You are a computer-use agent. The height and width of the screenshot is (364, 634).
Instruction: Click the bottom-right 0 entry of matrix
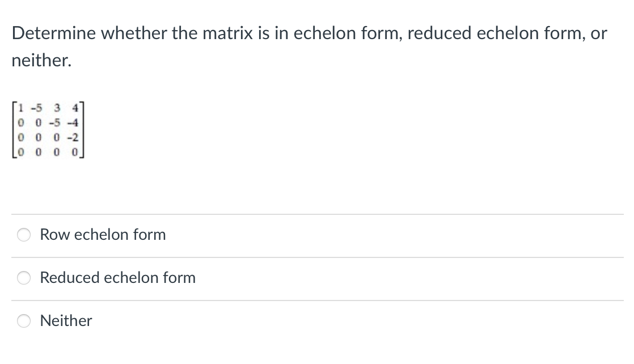(x=75, y=153)
